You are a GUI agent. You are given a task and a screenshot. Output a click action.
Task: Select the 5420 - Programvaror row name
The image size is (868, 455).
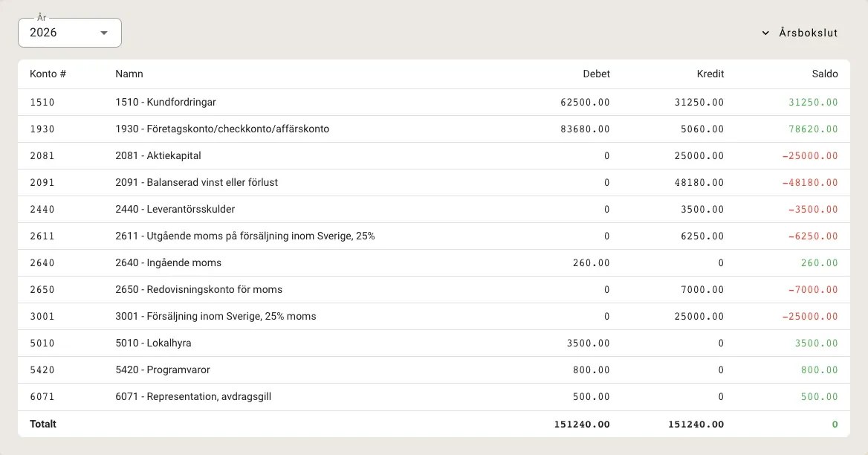[x=163, y=370]
